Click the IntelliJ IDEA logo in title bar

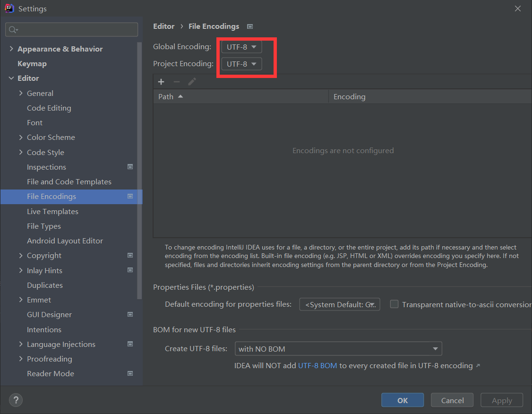pos(9,8)
